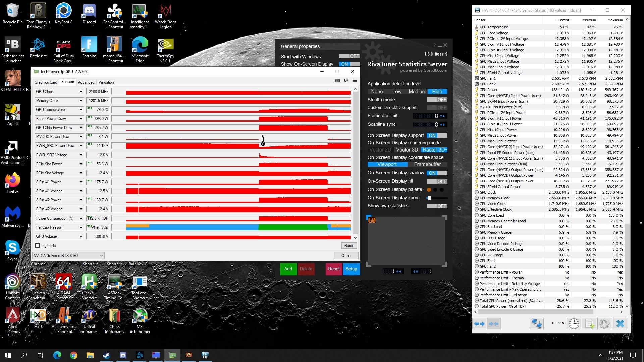Toggle Show own statistics switch
Image resolution: width=644 pixels, height=362 pixels.
click(437, 206)
